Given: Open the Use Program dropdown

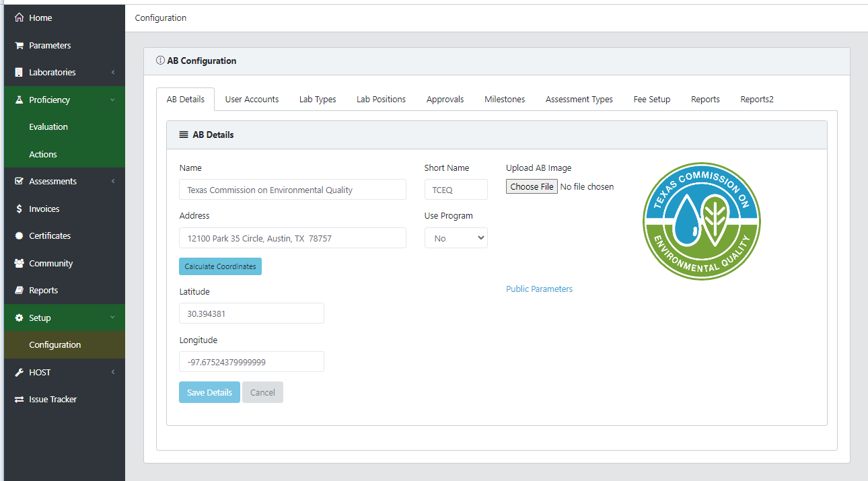Looking at the screenshot, I should click(456, 238).
